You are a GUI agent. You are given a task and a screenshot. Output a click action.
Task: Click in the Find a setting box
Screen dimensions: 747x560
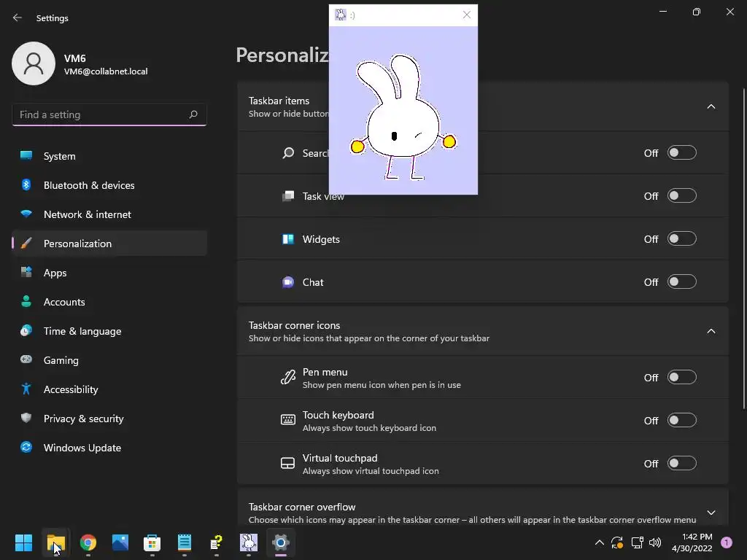[109, 114]
